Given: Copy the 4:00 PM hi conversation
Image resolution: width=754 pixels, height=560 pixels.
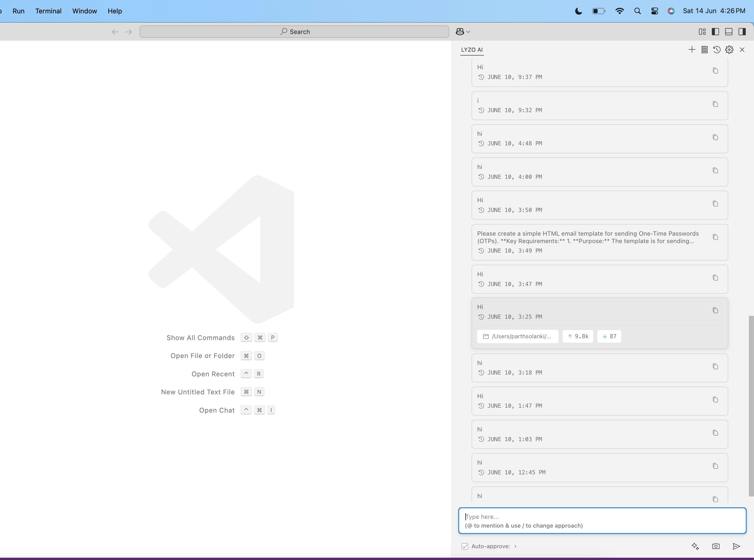Looking at the screenshot, I should (715, 171).
